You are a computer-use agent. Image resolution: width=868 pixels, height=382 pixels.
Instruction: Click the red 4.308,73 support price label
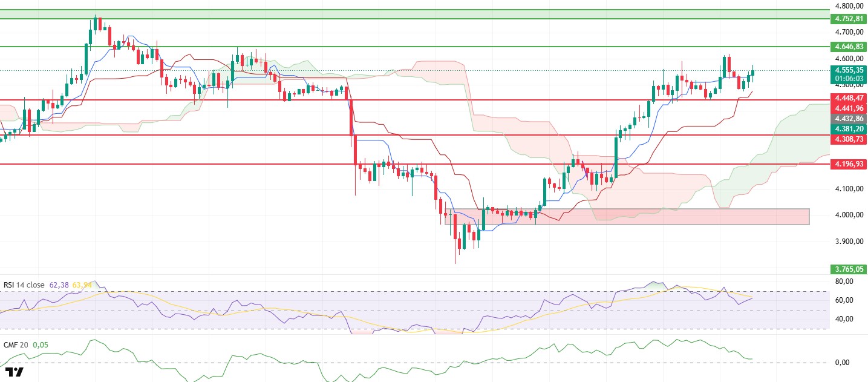click(849, 139)
